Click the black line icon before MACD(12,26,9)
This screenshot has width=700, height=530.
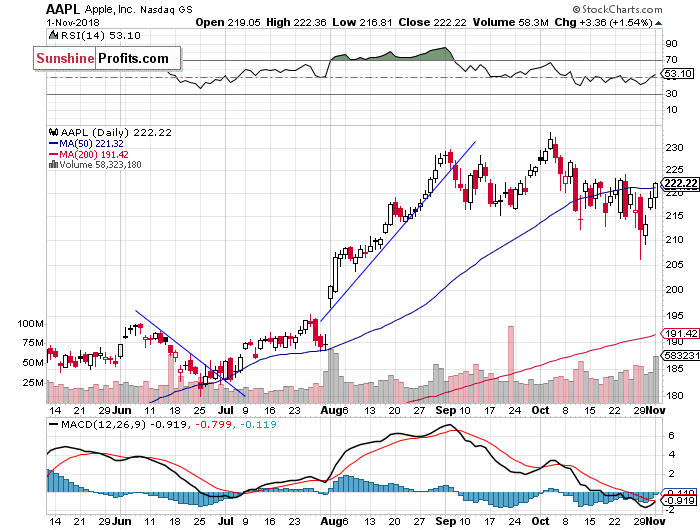[54, 424]
